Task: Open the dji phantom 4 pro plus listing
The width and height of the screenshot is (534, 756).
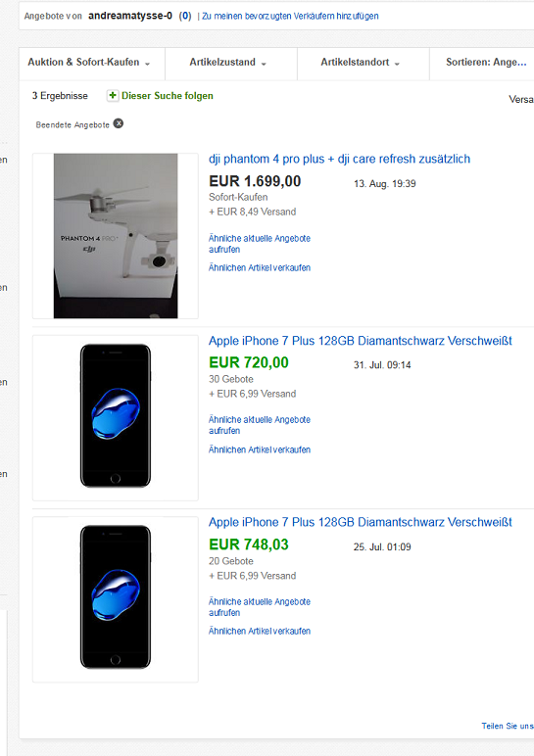Action: coord(339,159)
